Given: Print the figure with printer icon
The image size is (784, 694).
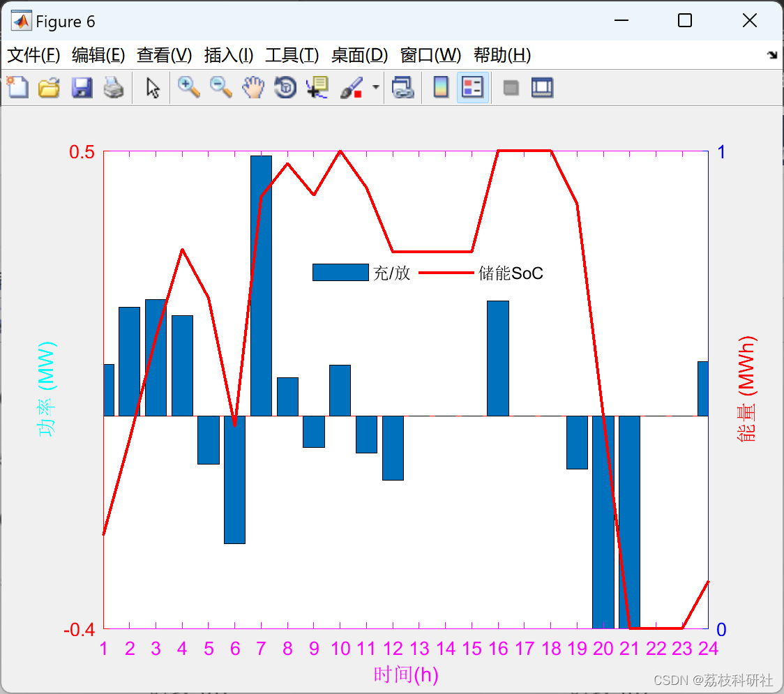Looking at the screenshot, I should (114, 87).
